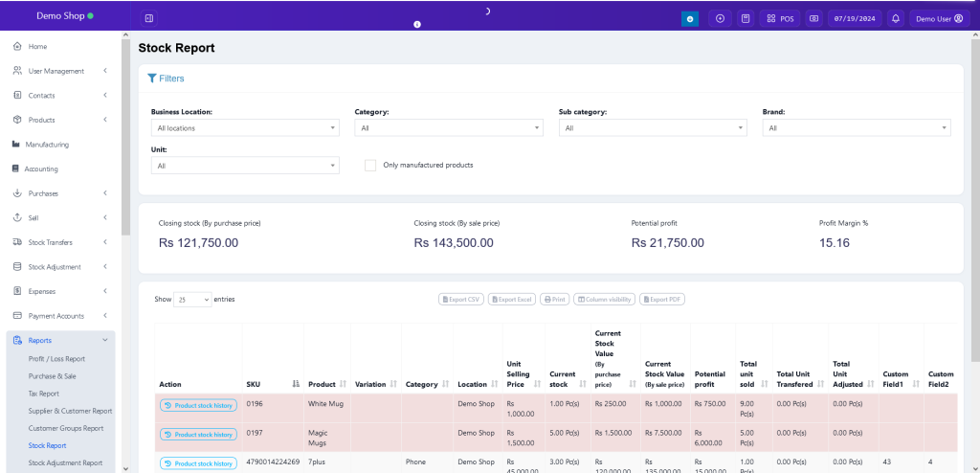Open the Show entries count dropdown
This screenshot has width=980, height=473.
[192, 300]
